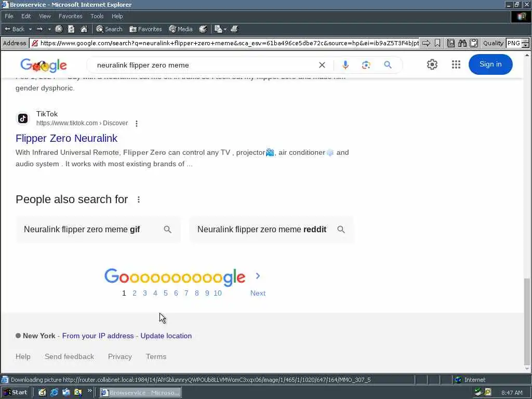Click the Google search query box
The image size is (532, 399).
tap(204, 65)
